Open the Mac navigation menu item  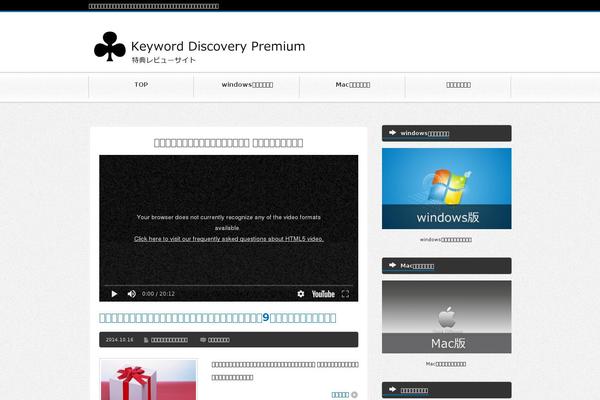pyautogui.click(x=352, y=85)
